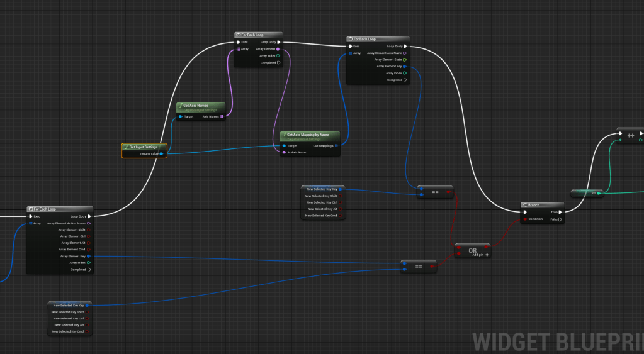The width and height of the screenshot is (644, 354).
Task: Click the Target pin on Get Axis Names
Action: pos(180,116)
